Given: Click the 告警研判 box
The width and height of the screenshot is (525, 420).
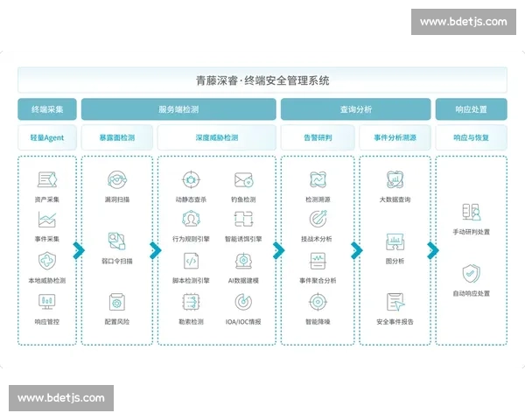Looking at the screenshot, I should pos(318,137).
